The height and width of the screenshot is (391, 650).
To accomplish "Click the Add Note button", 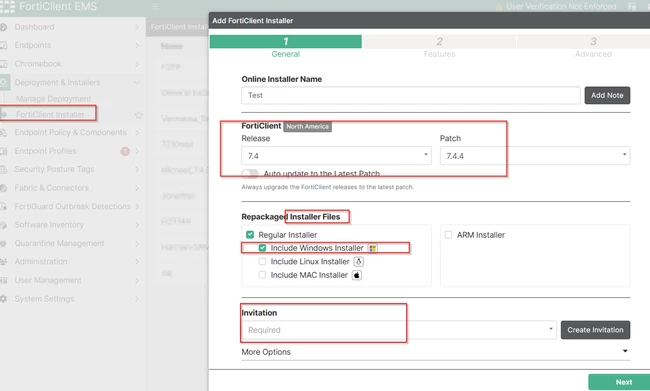I will pyautogui.click(x=607, y=95).
